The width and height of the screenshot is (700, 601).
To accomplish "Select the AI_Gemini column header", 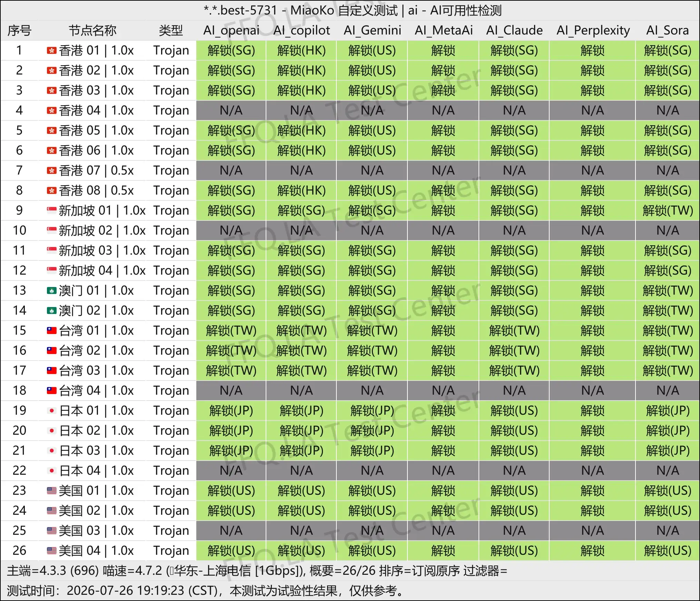I will tap(372, 31).
